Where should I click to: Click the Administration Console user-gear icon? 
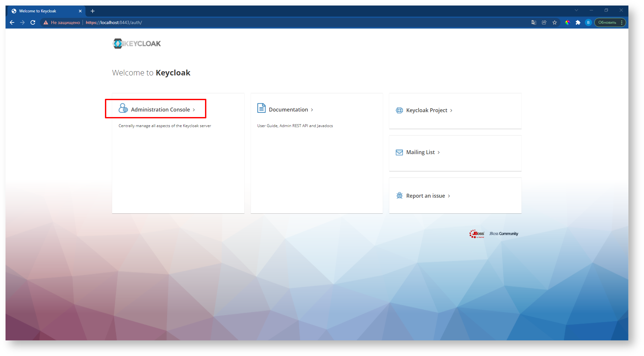point(123,108)
